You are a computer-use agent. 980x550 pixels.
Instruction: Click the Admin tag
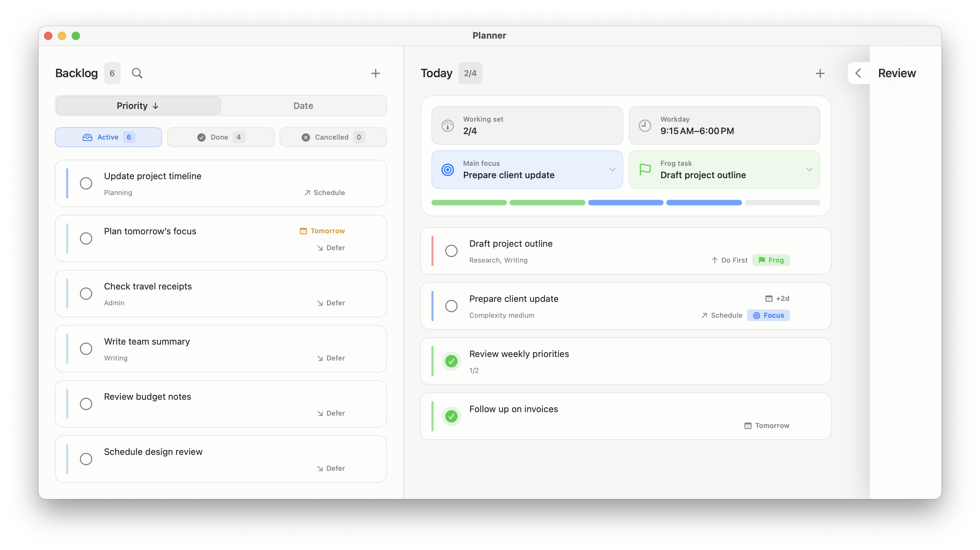pos(114,303)
